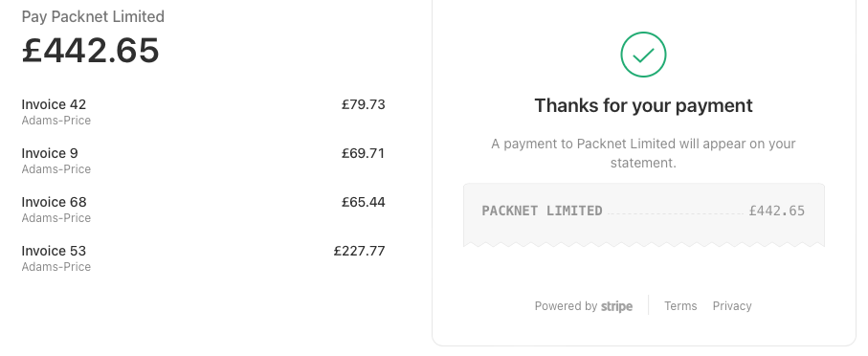
Task: Select the Invoice 68 line item
Action: [203, 210]
